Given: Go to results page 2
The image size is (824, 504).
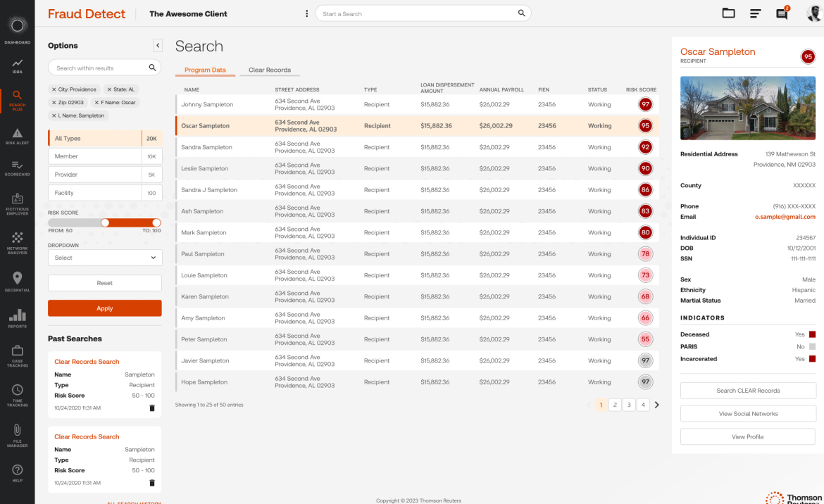Looking at the screenshot, I should pos(615,405).
